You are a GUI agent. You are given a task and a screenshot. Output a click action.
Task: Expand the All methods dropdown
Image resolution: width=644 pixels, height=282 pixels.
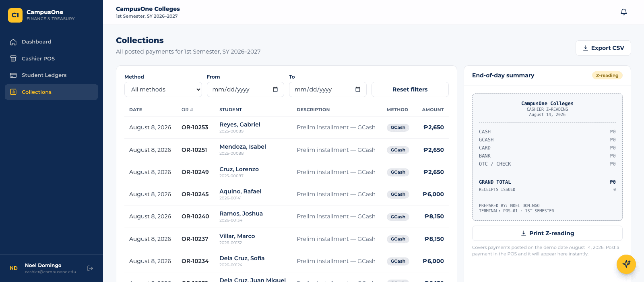(163, 89)
